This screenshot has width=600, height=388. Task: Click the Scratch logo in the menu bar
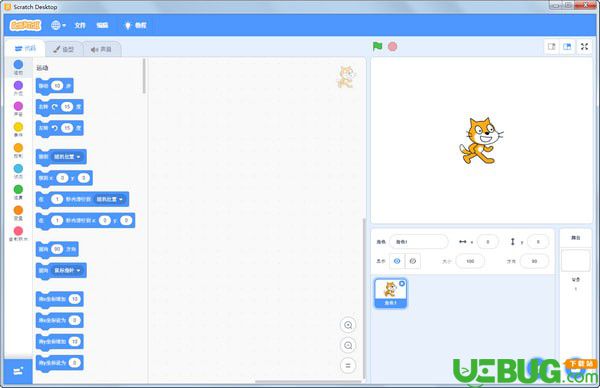[x=25, y=25]
